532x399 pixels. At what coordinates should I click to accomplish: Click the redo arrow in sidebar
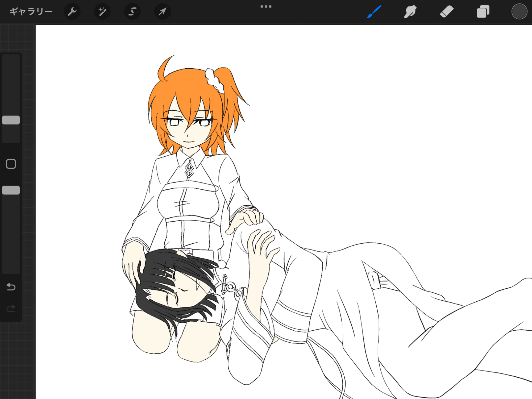click(11, 309)
